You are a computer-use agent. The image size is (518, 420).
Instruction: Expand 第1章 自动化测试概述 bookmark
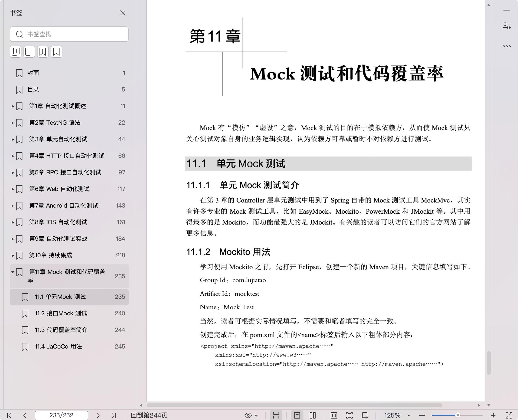[x=13, y=106]
